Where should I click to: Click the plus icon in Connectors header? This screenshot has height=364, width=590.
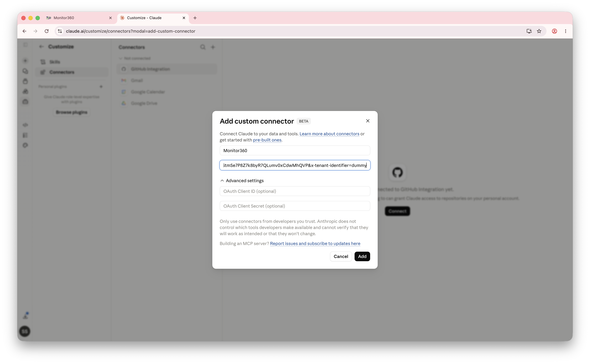213,47
